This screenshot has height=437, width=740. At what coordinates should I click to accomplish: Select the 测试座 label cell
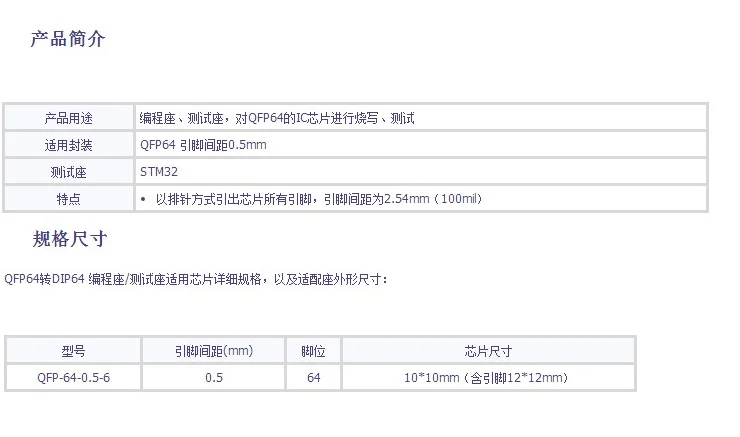pyautogui.click(x=69, y=172)
